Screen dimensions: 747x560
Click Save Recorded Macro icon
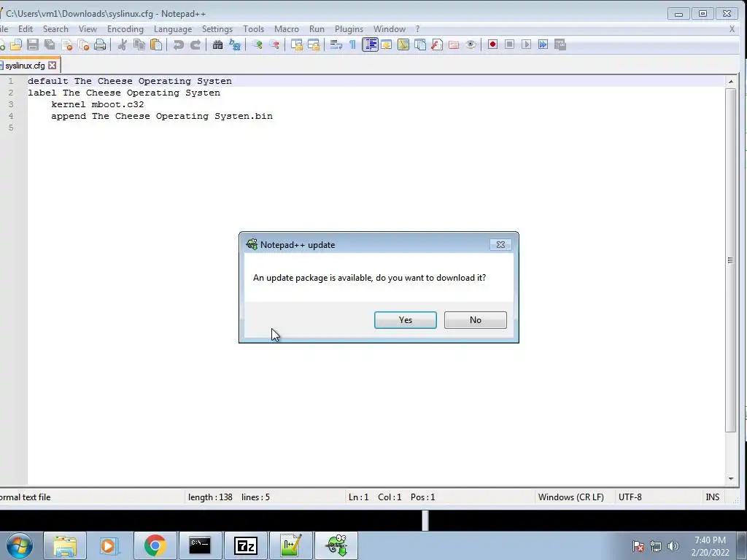click(560, 44)
